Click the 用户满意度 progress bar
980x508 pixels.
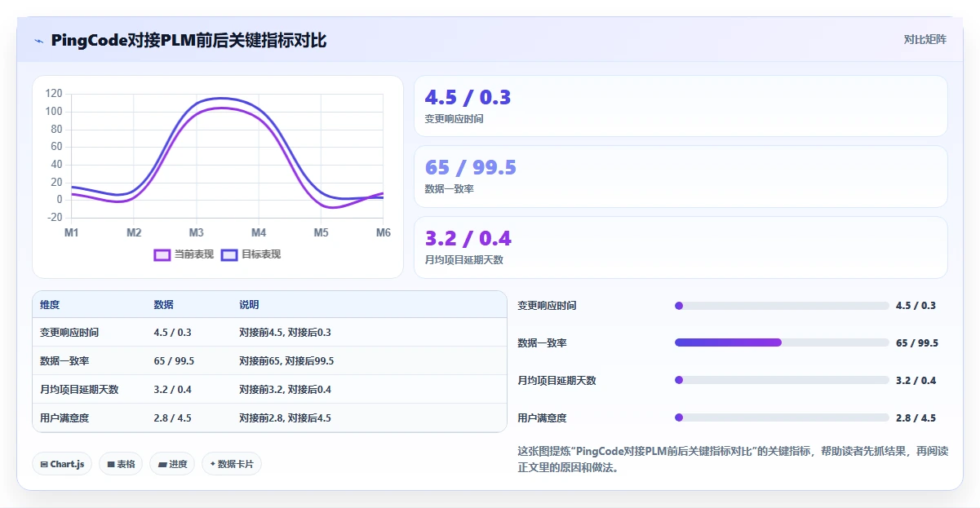(x=782, y=417)
